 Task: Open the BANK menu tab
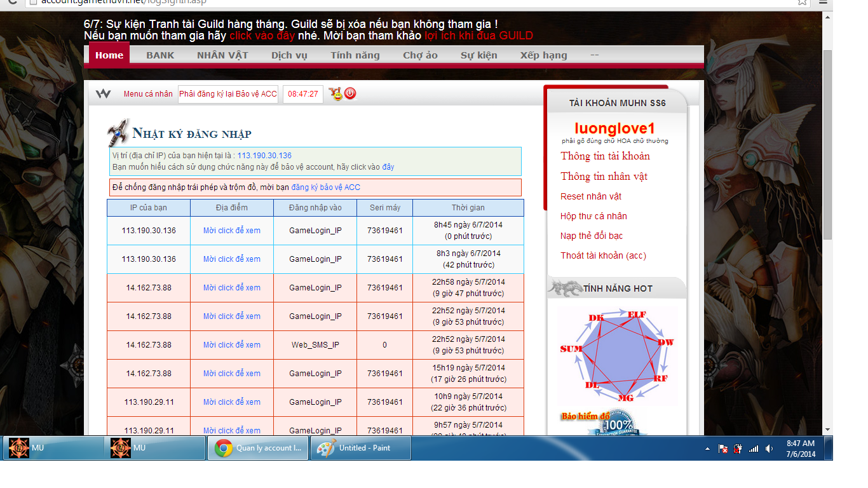(x=160, y=55)
